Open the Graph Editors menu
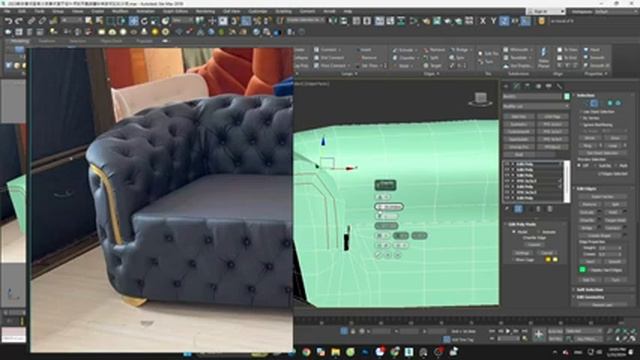Screen dimensions: 640x360 point(176,11)
